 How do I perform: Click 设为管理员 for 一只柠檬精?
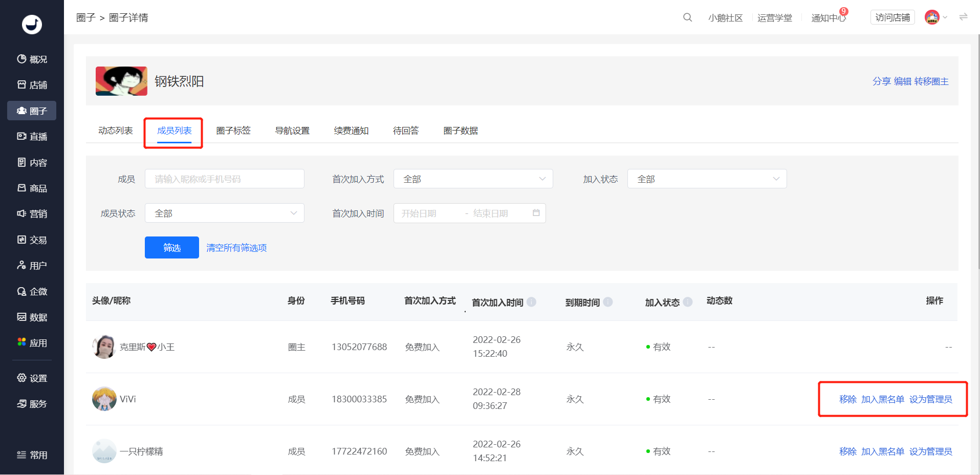[x=931, y=451]
